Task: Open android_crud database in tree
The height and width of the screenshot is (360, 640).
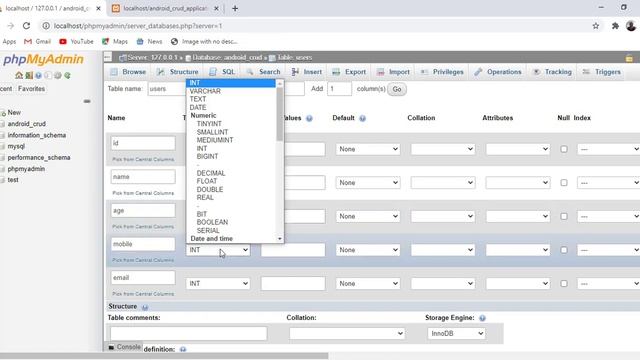Action: coord(27,124)
